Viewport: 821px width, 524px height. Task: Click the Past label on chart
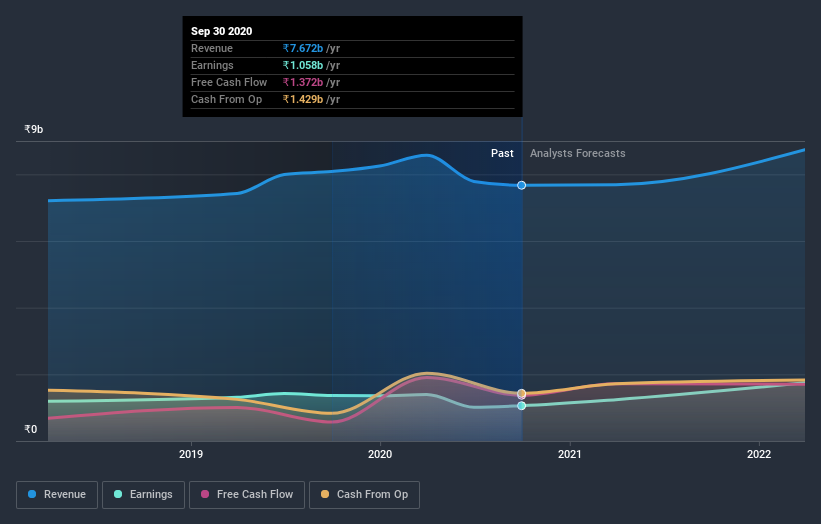502,153
